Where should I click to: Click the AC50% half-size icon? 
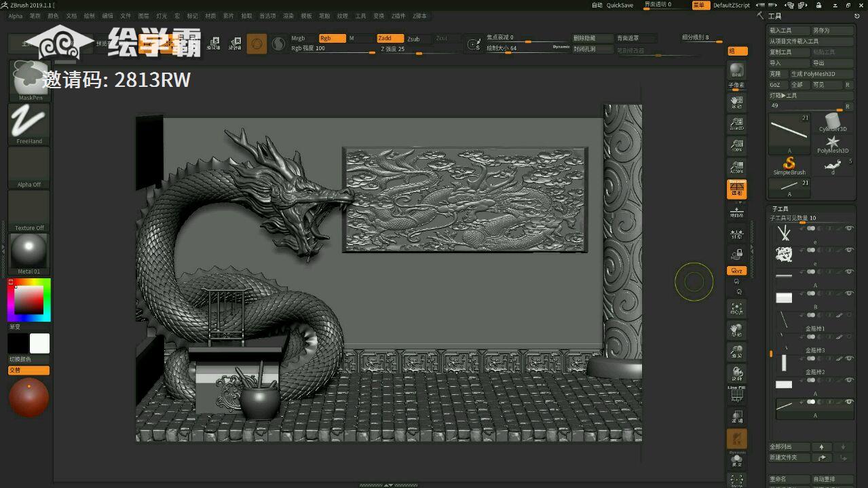coord(736,166)
